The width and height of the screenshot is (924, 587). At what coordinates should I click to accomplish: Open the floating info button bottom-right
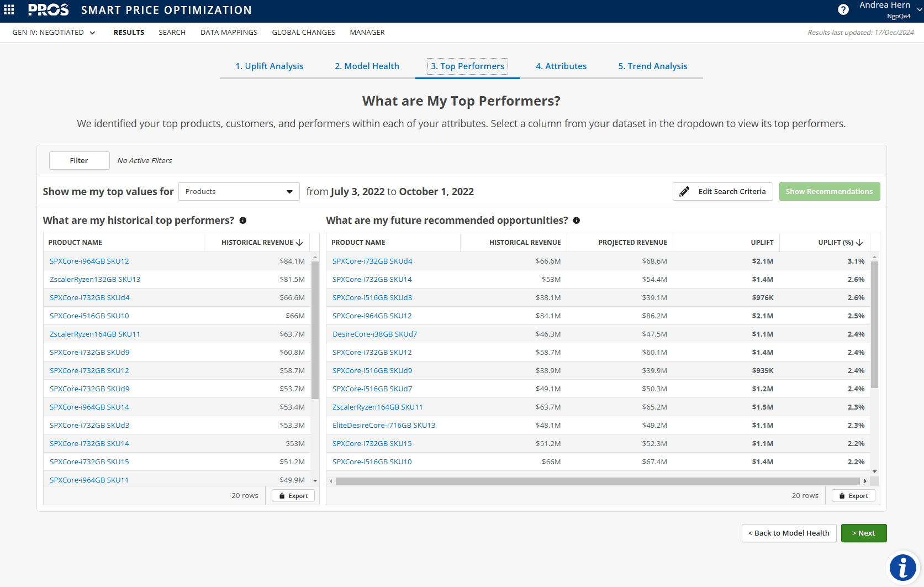[903, 567]
